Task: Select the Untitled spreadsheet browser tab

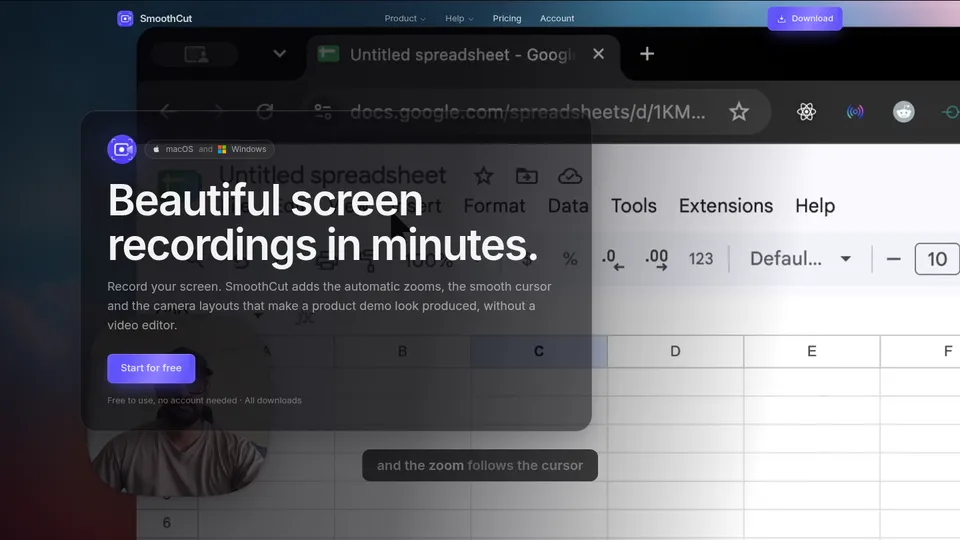Action: pyautogui.click(x=462, y=55)
